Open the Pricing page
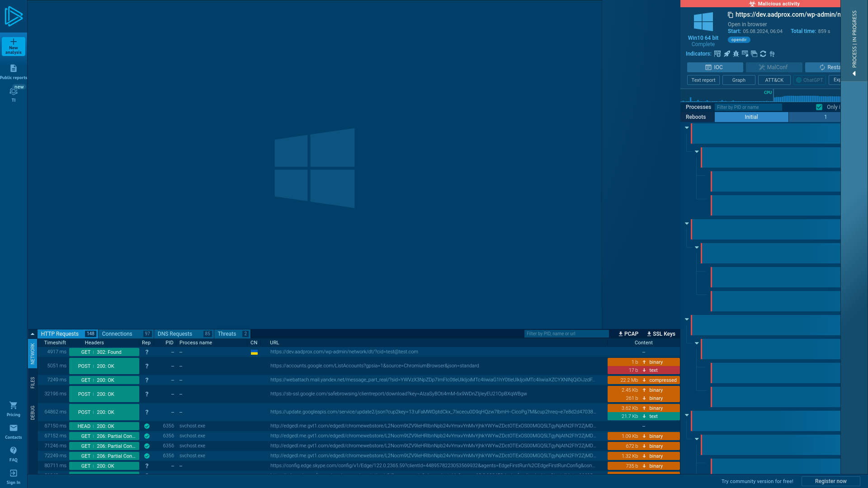 click(14, 409)
